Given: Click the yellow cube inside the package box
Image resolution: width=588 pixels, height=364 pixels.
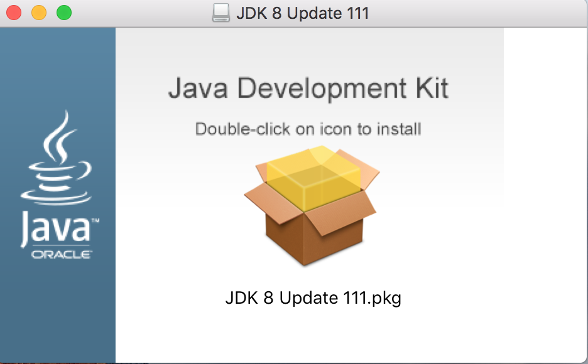Looking at the screenshot, I should tap(313, 179).
